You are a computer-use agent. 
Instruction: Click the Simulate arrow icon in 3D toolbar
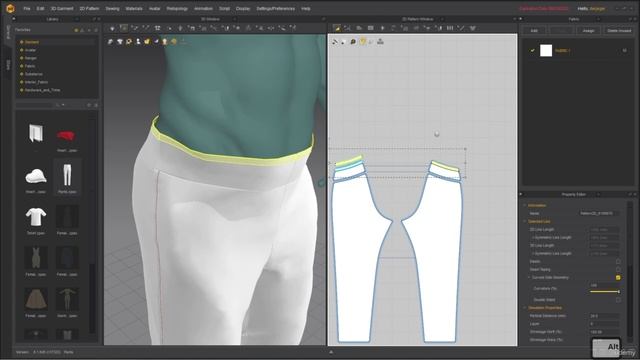pyautogui.click(x=112, y=28)
